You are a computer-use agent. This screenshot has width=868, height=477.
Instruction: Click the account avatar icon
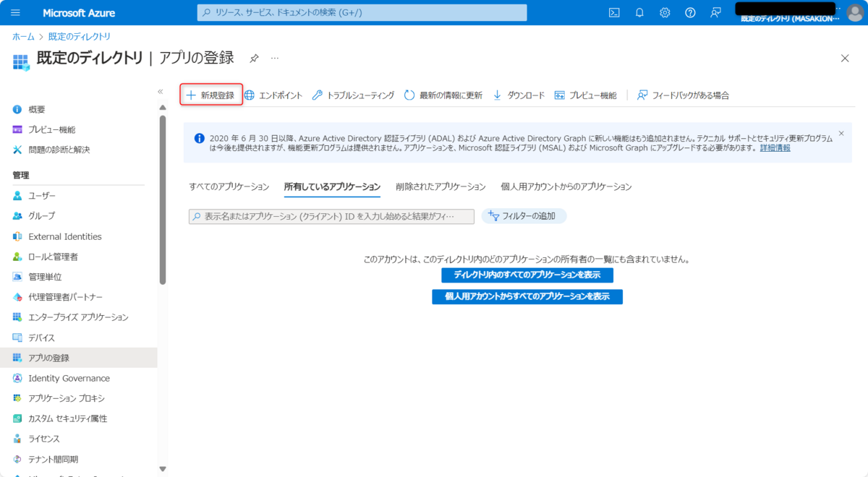coord(854,12)
